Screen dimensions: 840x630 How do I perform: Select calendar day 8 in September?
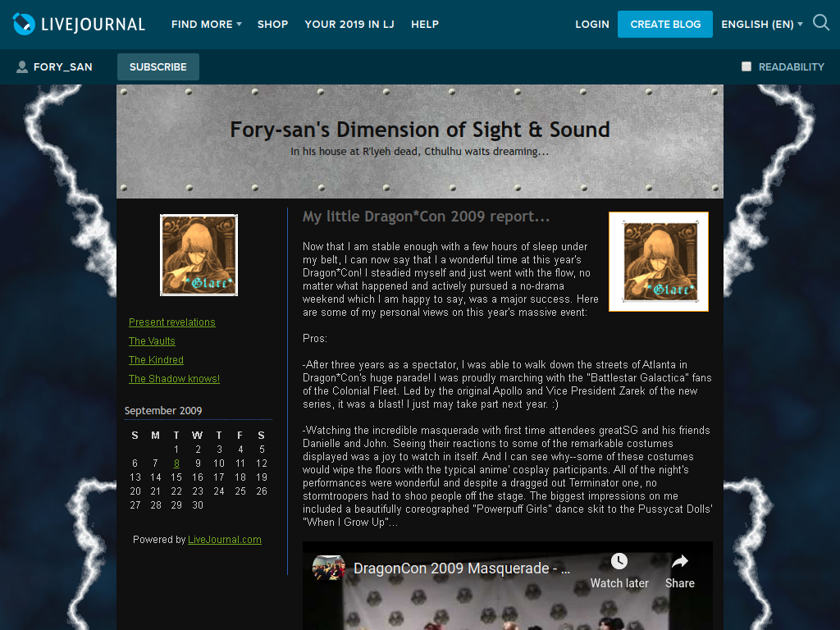[x=176, y=463]
